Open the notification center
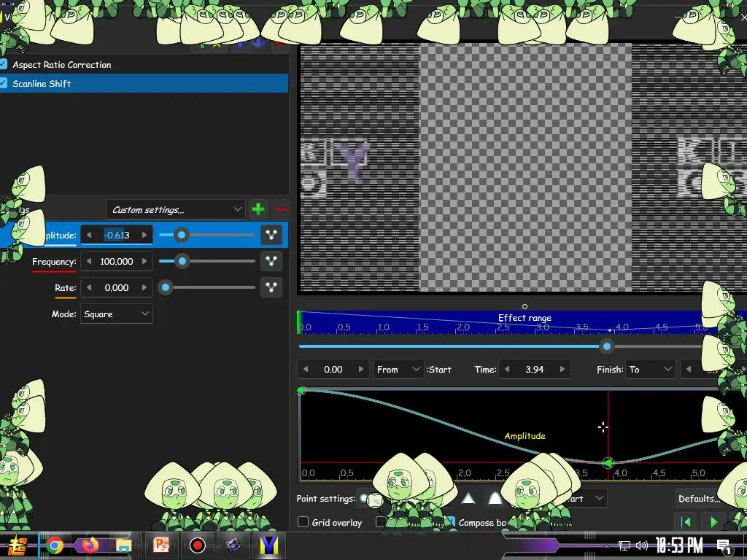Image resolution: width=747 pixels, height=560 pixels. click(724, 546)
